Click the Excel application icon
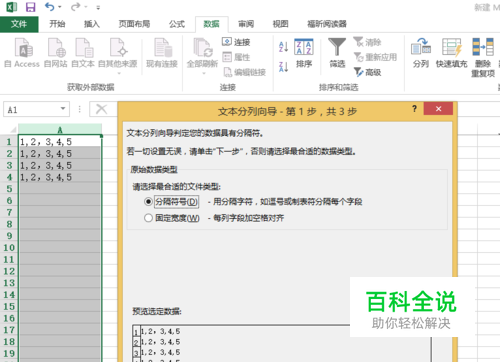500x362 pixels. (12, 7)
